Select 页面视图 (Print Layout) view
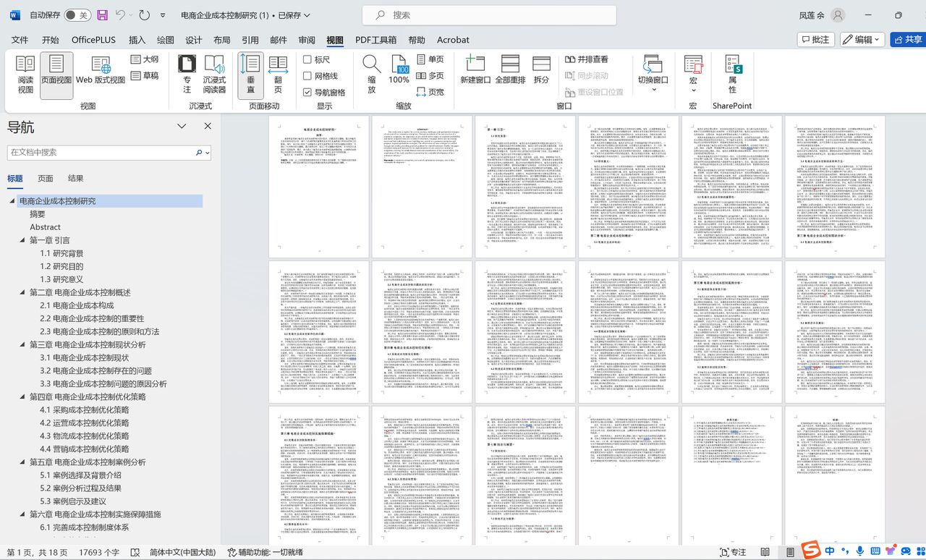This screenshot has height=560, width=926. coord(56,75)
